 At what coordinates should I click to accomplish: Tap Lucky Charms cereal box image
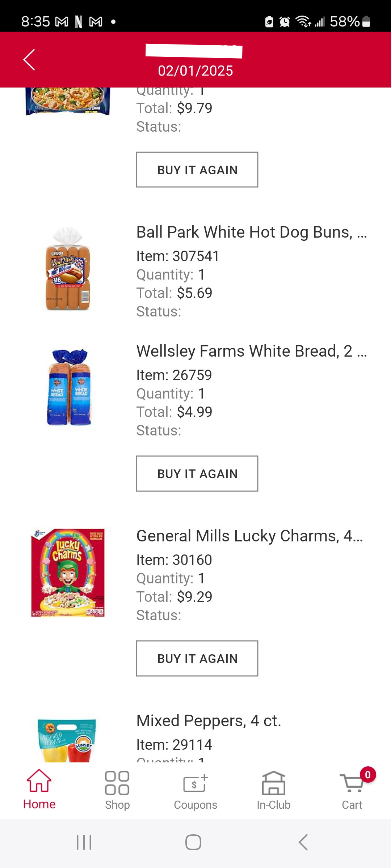68,573
